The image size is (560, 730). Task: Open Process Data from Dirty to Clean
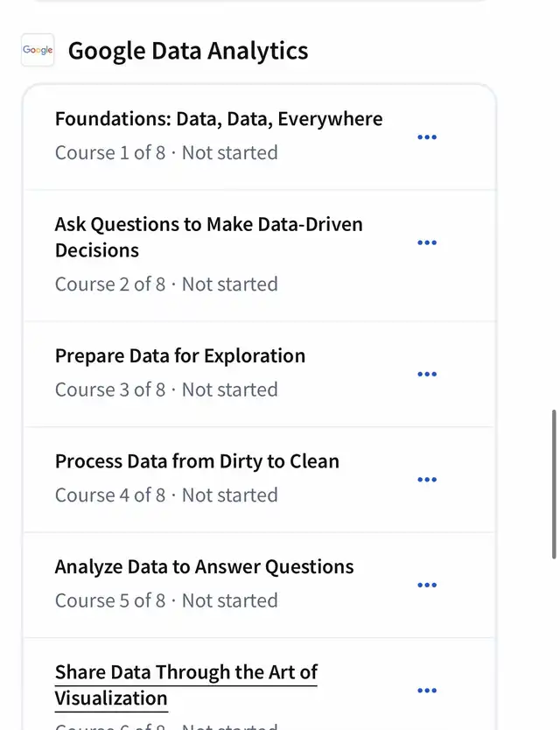(197, 461)
